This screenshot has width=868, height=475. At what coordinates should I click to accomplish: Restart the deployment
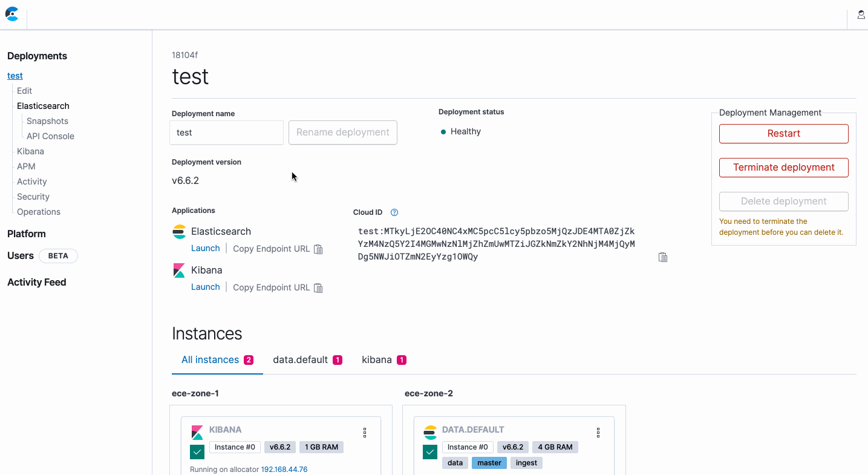pos(784,134)
